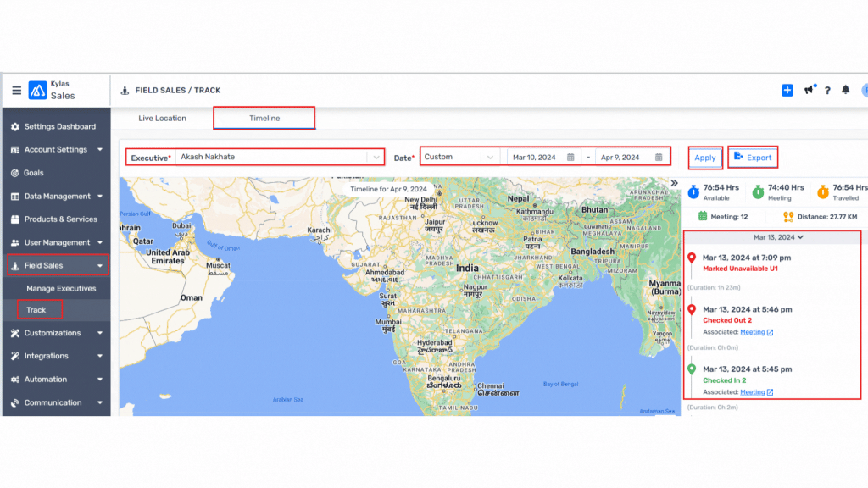Click the orange Distance route icon
Screen dimensions: 868x488
click(x=788, y=216)
